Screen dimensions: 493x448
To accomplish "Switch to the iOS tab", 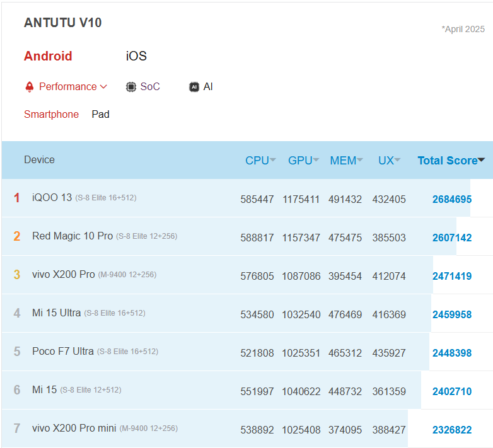I will pos(136,56).
